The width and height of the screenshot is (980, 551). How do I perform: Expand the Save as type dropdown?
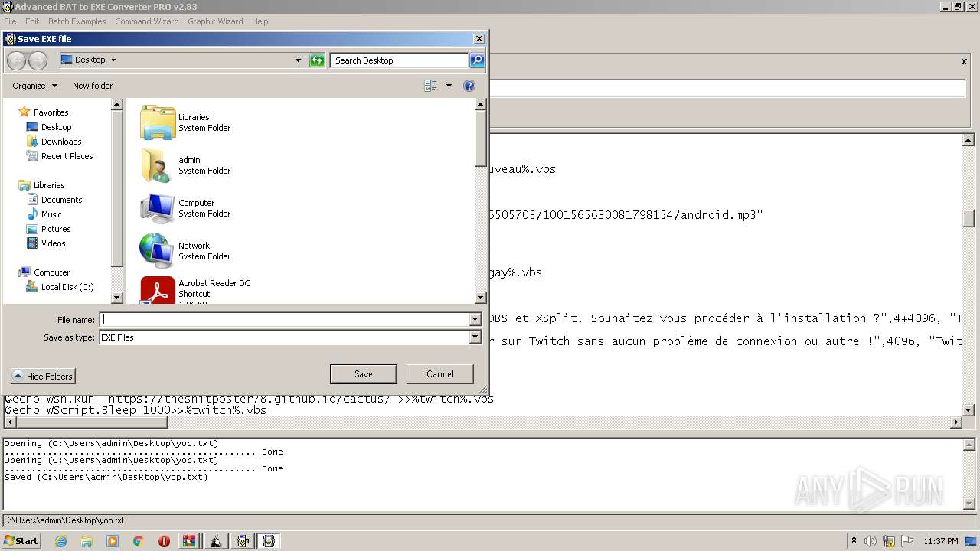pos(475,337)
